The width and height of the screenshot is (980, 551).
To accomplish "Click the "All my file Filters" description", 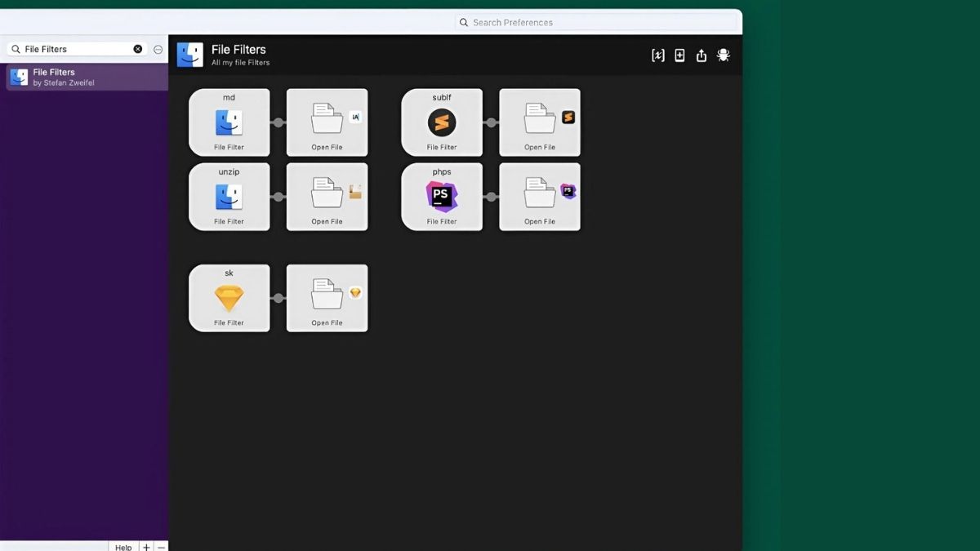I will click(x=240, y=63).
